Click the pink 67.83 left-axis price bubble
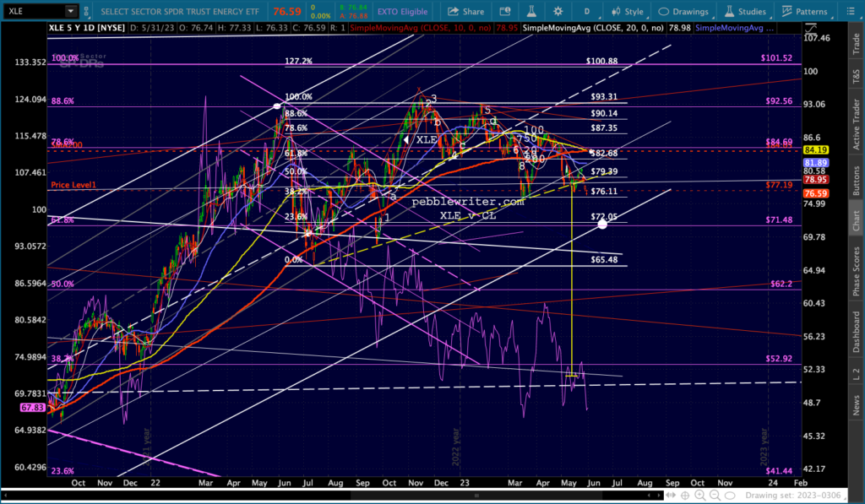 [33, 408]
